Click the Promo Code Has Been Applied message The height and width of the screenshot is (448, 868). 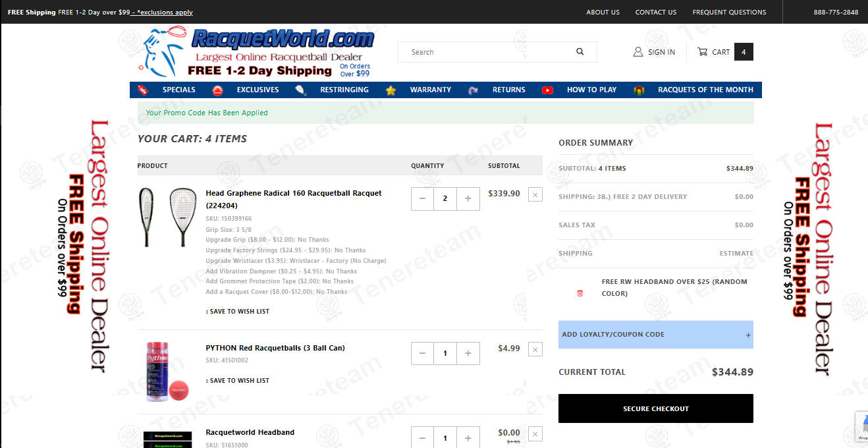click(x=207, y=113)
